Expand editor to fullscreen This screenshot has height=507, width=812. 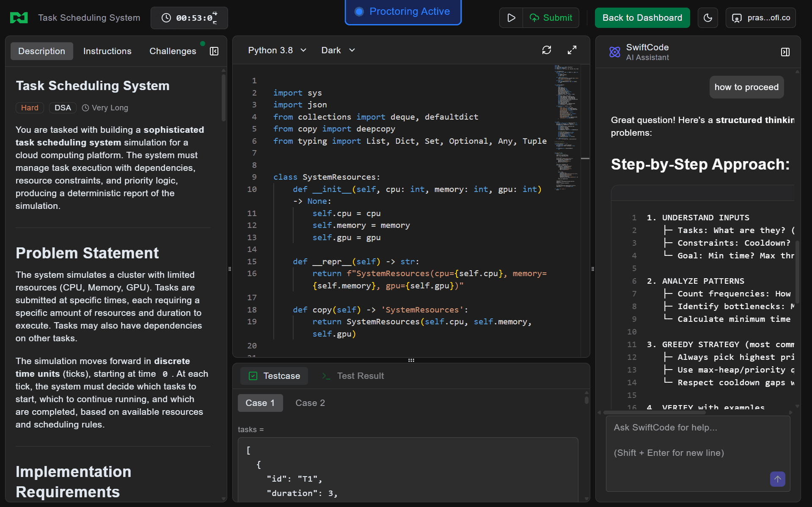click(x=572, y=50)
